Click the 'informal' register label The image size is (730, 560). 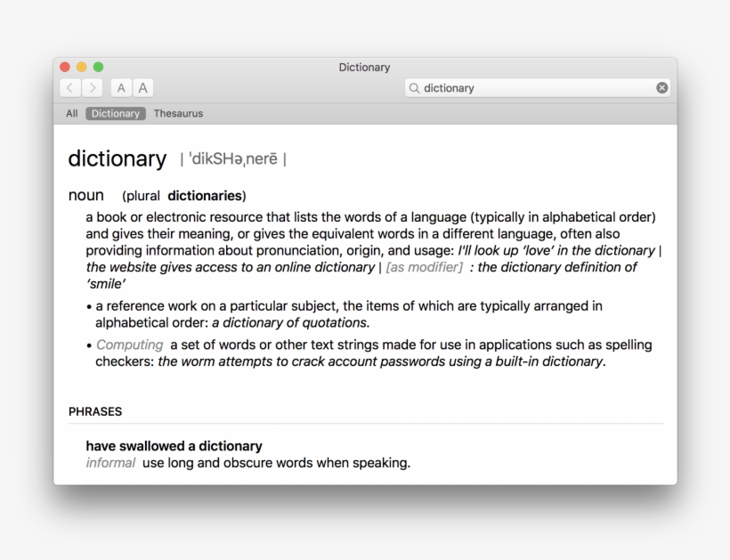click(x=110, y=463)
